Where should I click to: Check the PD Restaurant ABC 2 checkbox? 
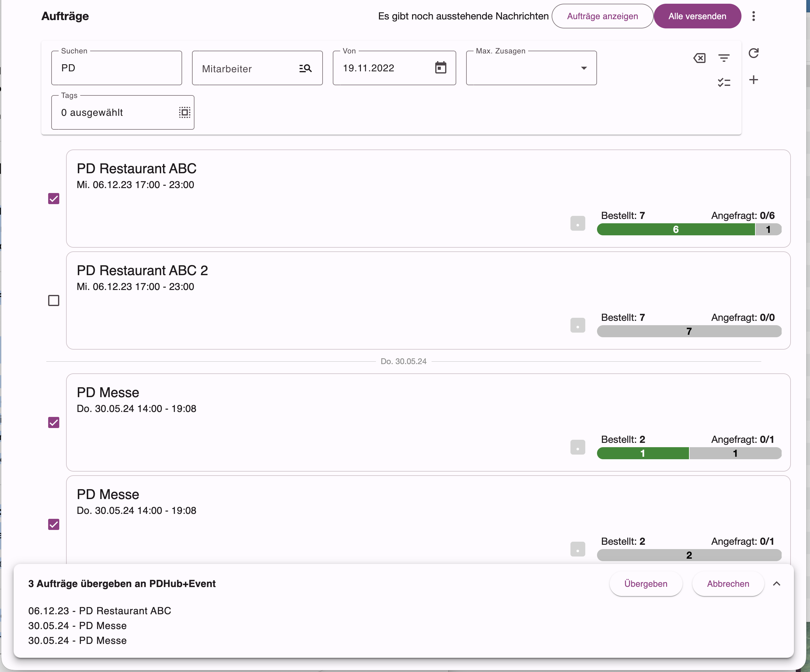54,301
